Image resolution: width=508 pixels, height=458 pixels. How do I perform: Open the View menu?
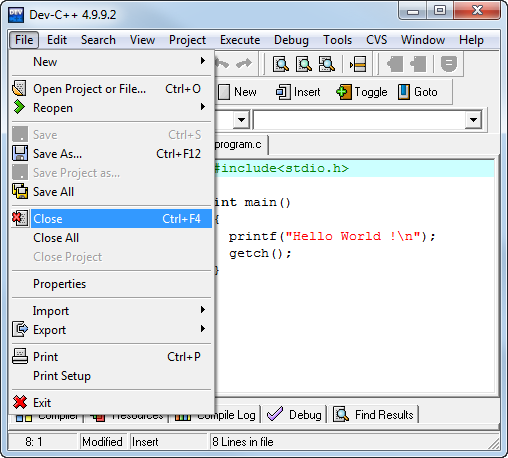[142, 40]
